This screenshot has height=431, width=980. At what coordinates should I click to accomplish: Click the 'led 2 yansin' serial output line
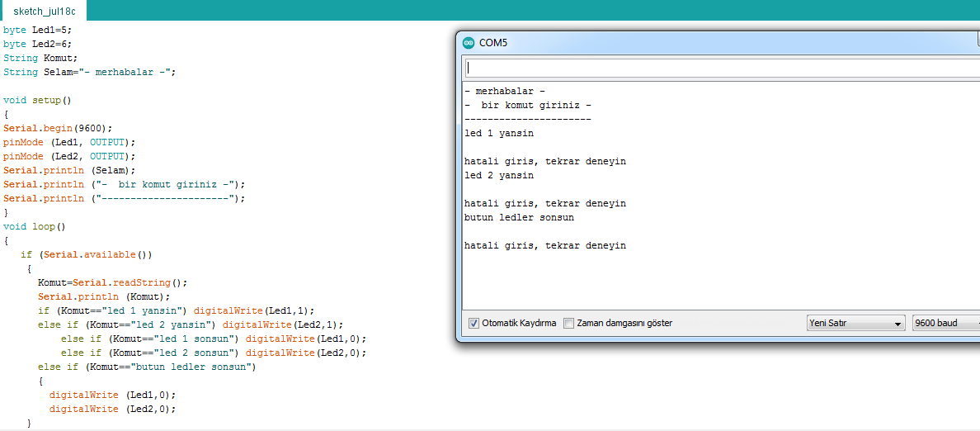click(499, 175)
